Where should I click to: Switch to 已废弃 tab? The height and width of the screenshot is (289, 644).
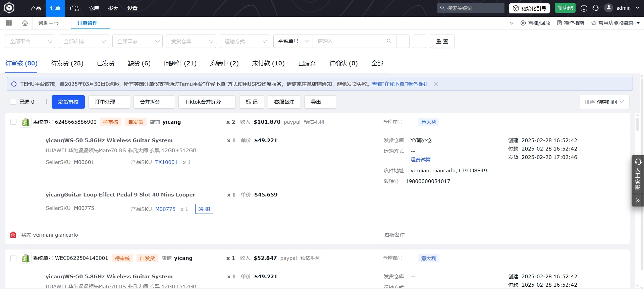[x=307, y=63]
